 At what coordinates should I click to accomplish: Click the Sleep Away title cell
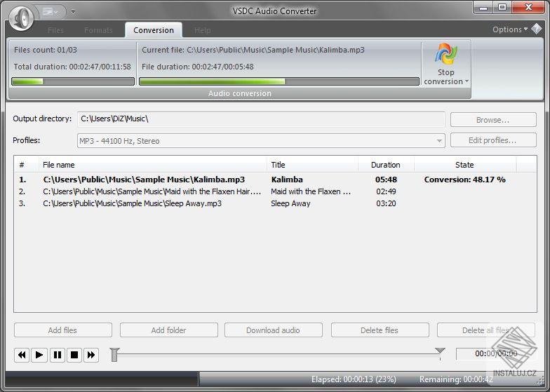pyautogui.click(x=290, y=203)
